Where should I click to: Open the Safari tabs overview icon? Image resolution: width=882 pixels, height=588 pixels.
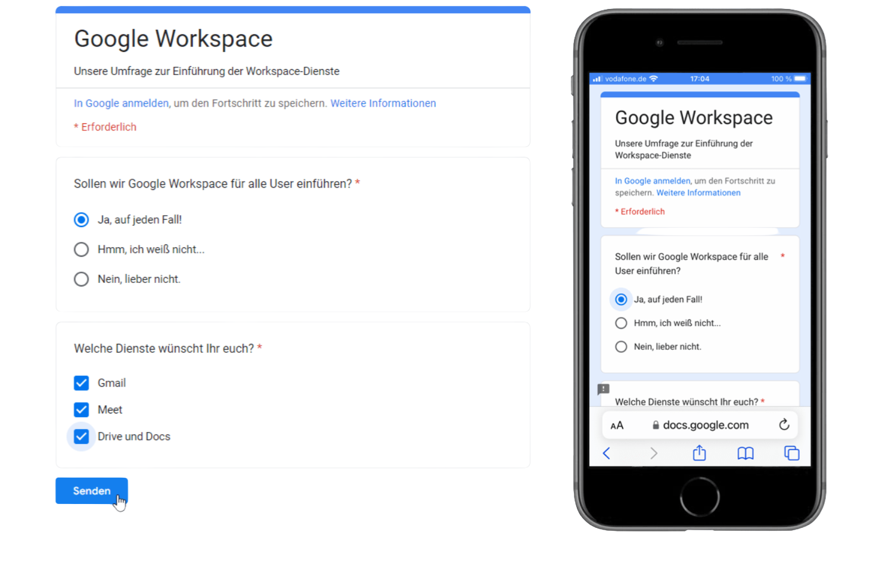pyautogui.click(x=791, y=453)
